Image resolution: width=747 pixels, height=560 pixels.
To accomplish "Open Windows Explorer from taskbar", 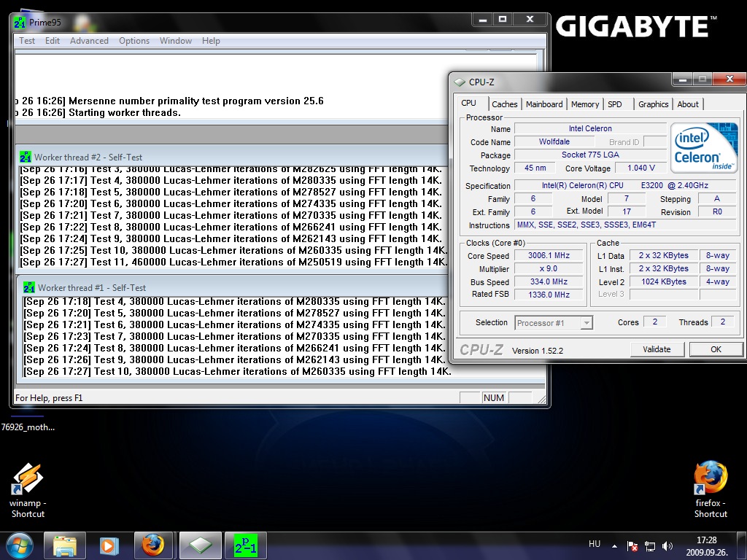I will pos(65,545).
